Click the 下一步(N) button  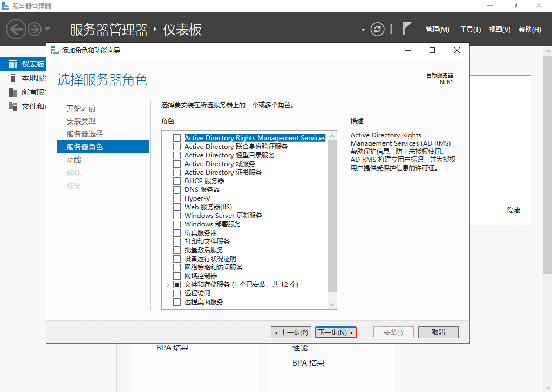click(x=336, y=333)
